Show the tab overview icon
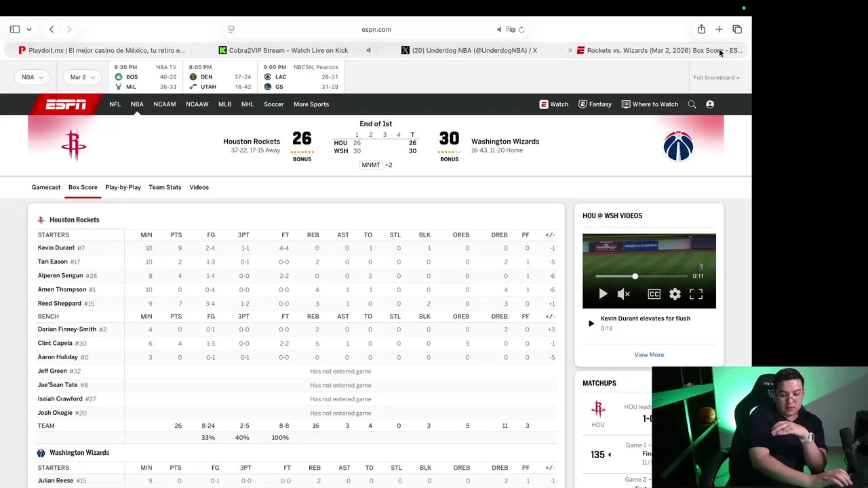 coord(737,29)
